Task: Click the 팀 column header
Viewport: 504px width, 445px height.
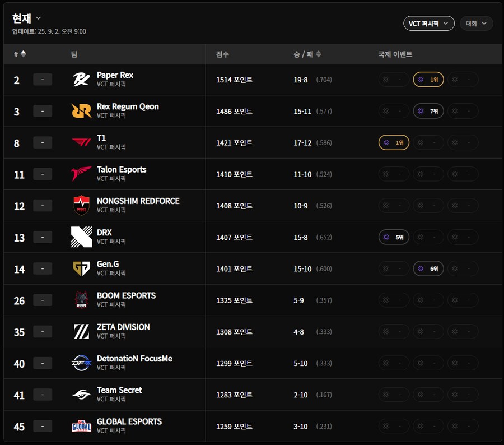Action: point(74,54)
